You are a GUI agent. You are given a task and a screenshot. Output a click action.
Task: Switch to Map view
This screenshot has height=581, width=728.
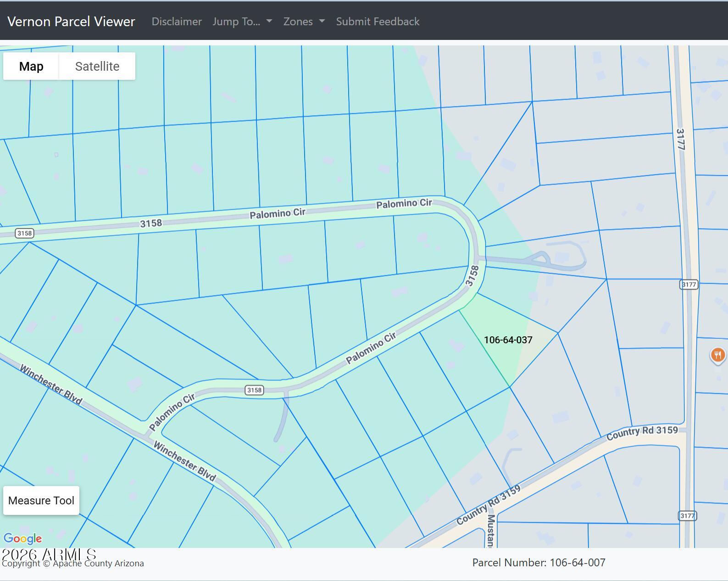click(31, 67)
